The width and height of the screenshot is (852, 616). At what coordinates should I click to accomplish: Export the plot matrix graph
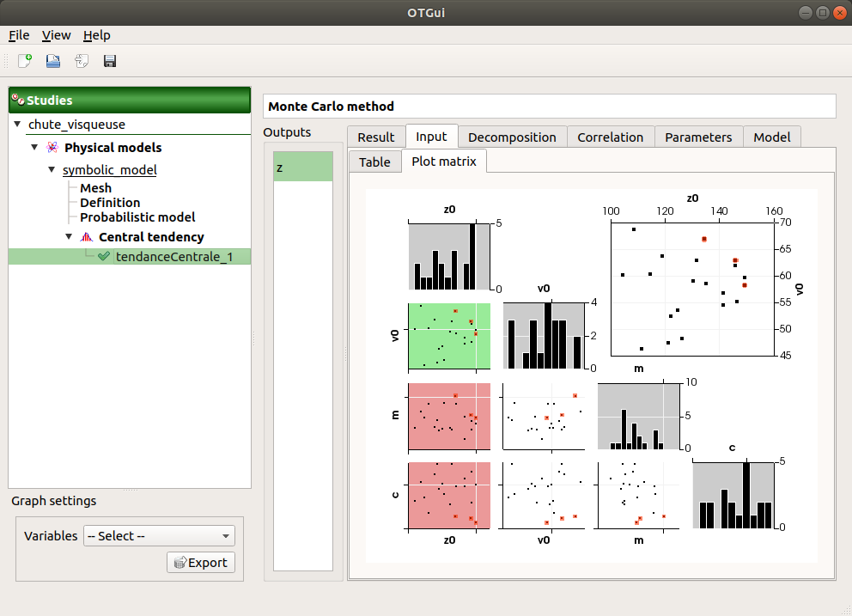coord(200,563)
